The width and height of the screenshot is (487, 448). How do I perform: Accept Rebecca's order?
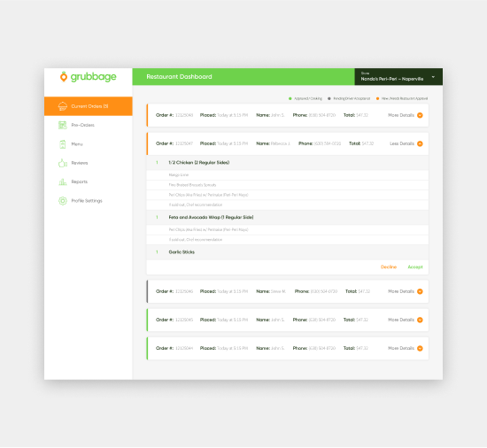(415, 267)
